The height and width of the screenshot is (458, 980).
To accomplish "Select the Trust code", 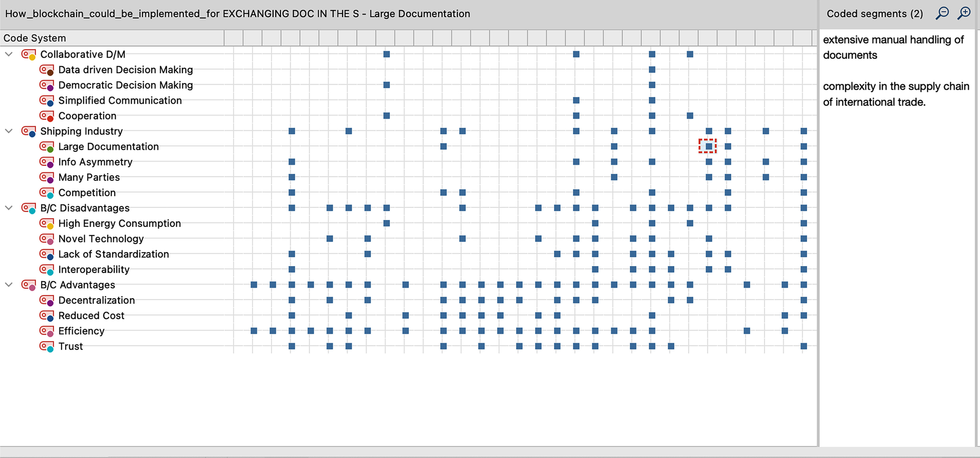I will click(70, 346).
